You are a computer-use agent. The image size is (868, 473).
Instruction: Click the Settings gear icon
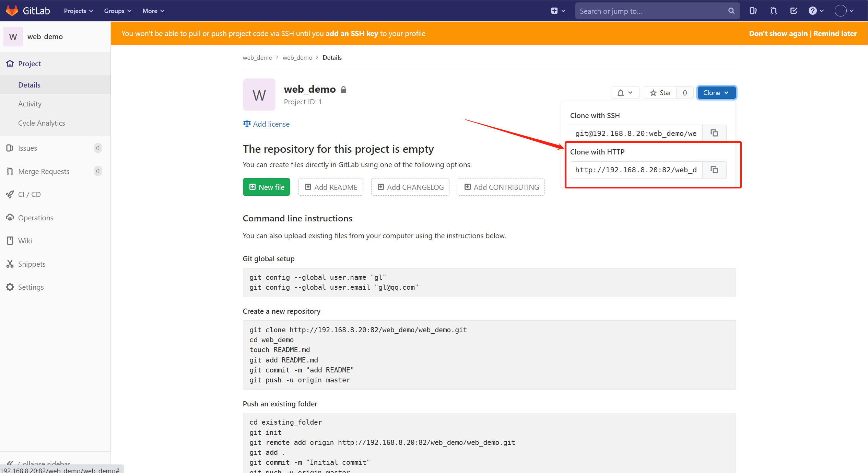pyautogui.click(x=10, y=287)
